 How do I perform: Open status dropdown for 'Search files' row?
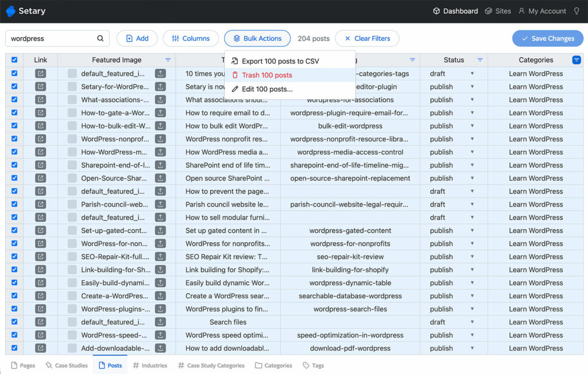pyautogui.click(x=472, y=322)
